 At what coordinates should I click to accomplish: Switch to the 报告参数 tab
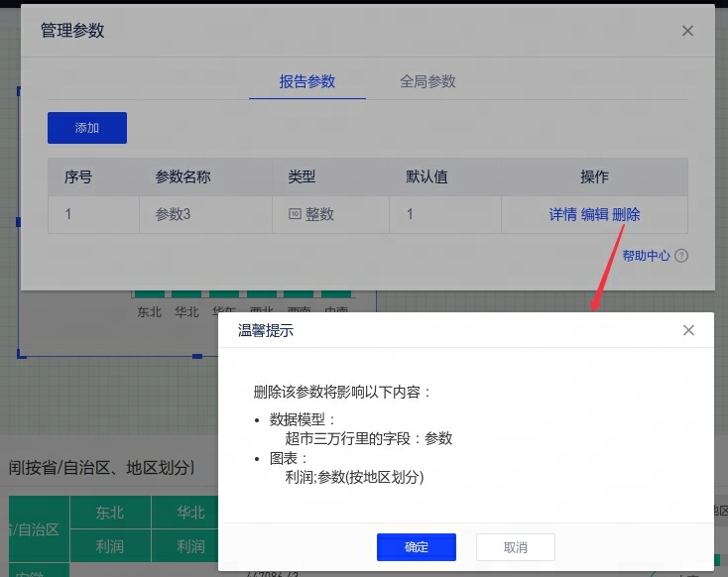(306, 81)
